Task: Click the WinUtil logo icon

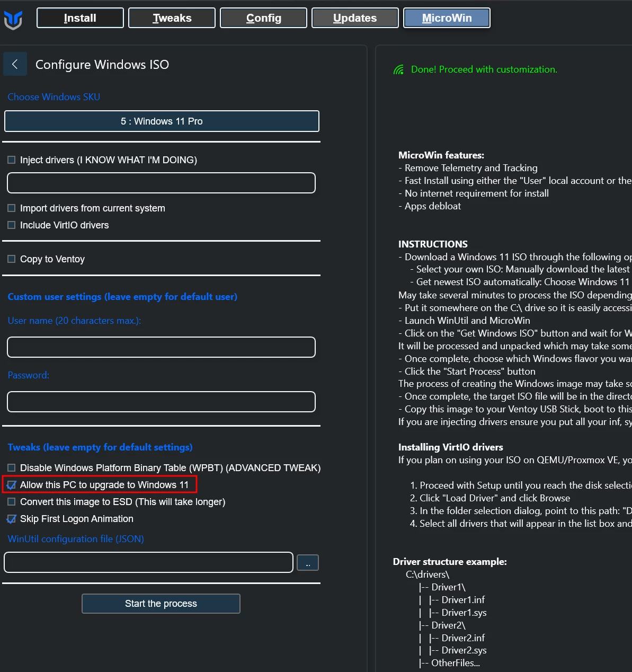Action: 13,20
